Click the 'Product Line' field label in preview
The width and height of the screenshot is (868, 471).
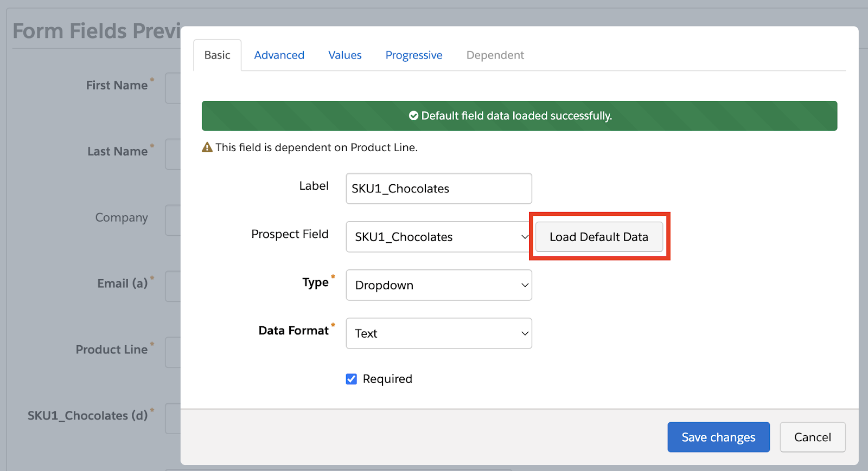[112, 350]
